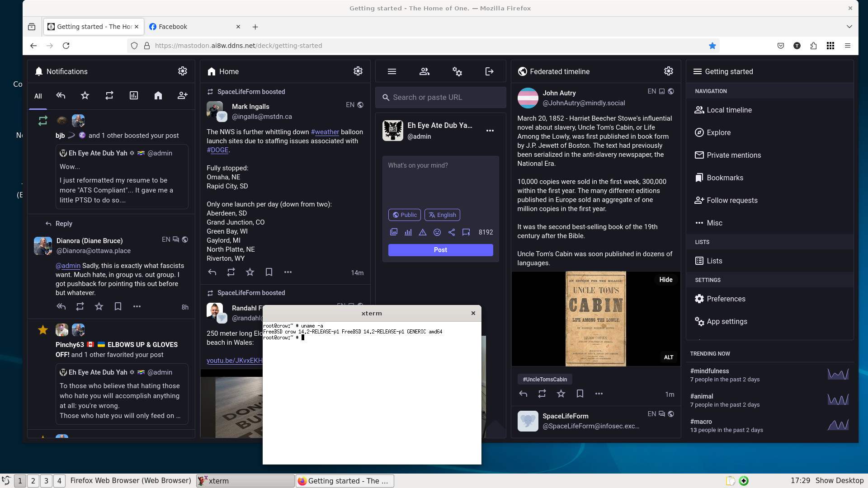Select the Follows filter in Notifications

(x=183, y=95)
